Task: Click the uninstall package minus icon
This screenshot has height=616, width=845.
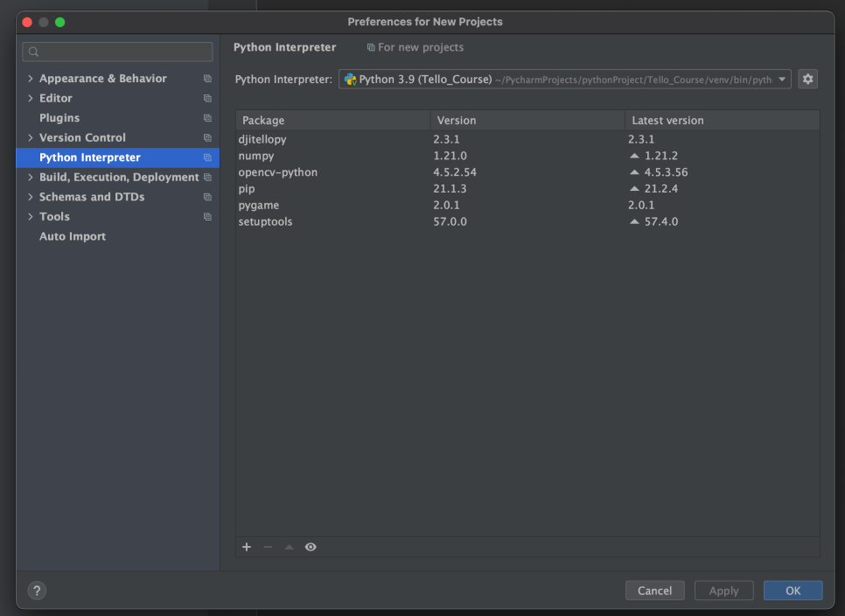Action: tap(268, 547)
